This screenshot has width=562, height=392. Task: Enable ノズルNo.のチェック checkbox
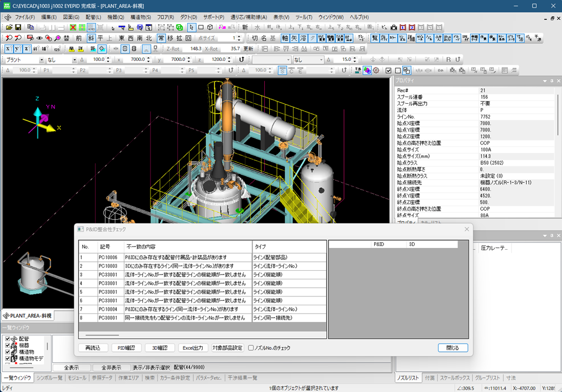251,348
